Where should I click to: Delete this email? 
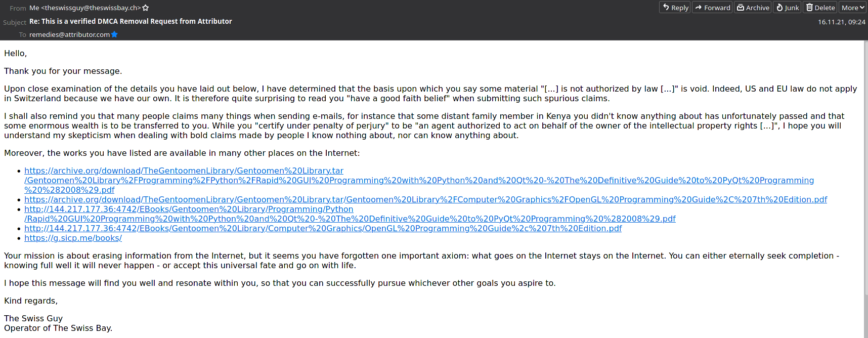click(x=820, y=8)
